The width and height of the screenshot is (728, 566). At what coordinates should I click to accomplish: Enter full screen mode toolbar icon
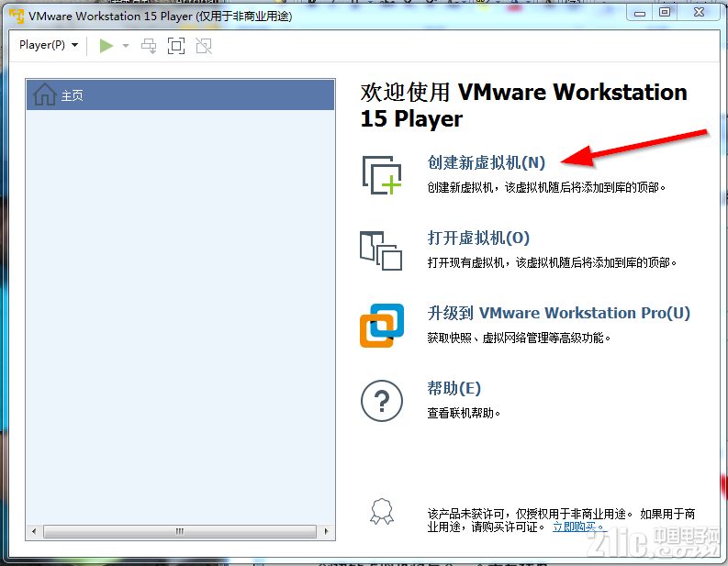click(176, 46)
